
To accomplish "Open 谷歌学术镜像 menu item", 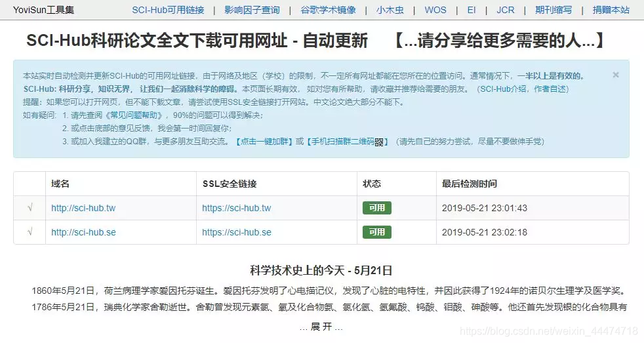I will click(x=328, y=10).
